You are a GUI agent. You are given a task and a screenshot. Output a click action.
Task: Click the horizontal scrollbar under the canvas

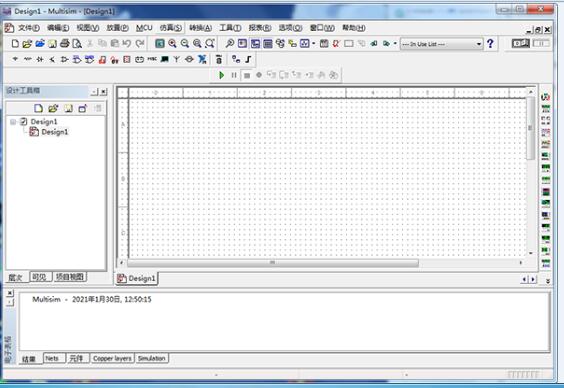pos(273,263)
